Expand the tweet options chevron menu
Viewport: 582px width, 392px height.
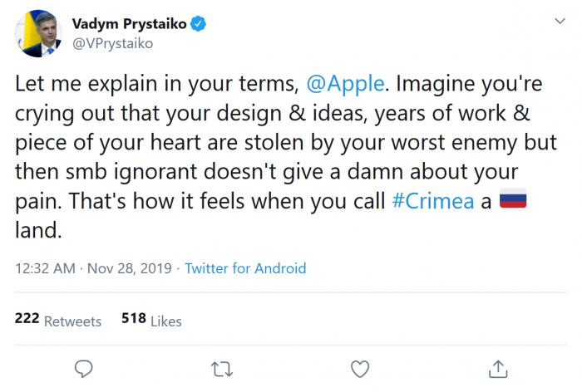(555, 22)
